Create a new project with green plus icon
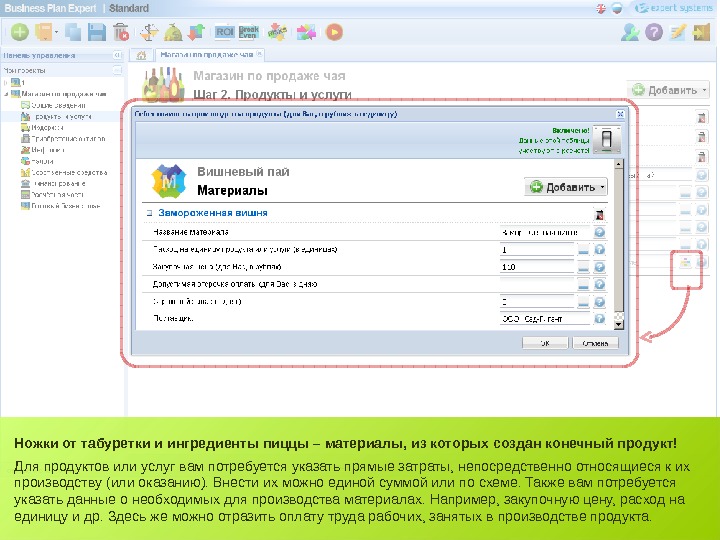Viewport: 720px width, 540px height. point(20,32)
